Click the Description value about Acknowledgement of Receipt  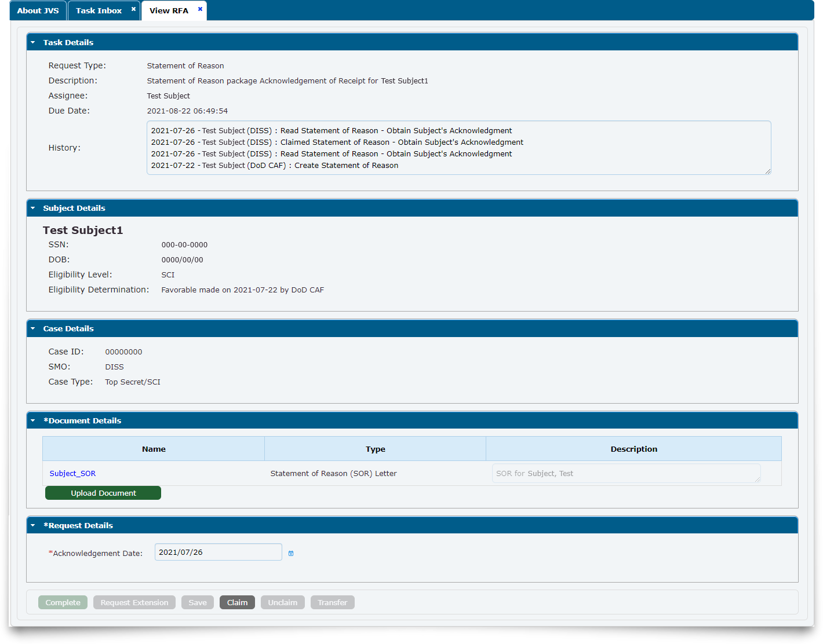(x=287, y=80)
